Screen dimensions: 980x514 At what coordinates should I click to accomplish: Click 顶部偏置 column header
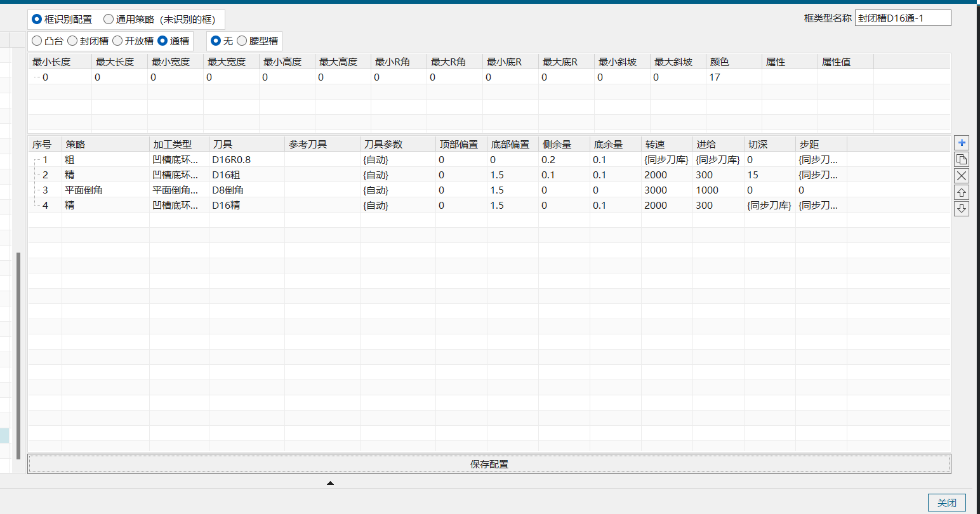pos(461,144)
